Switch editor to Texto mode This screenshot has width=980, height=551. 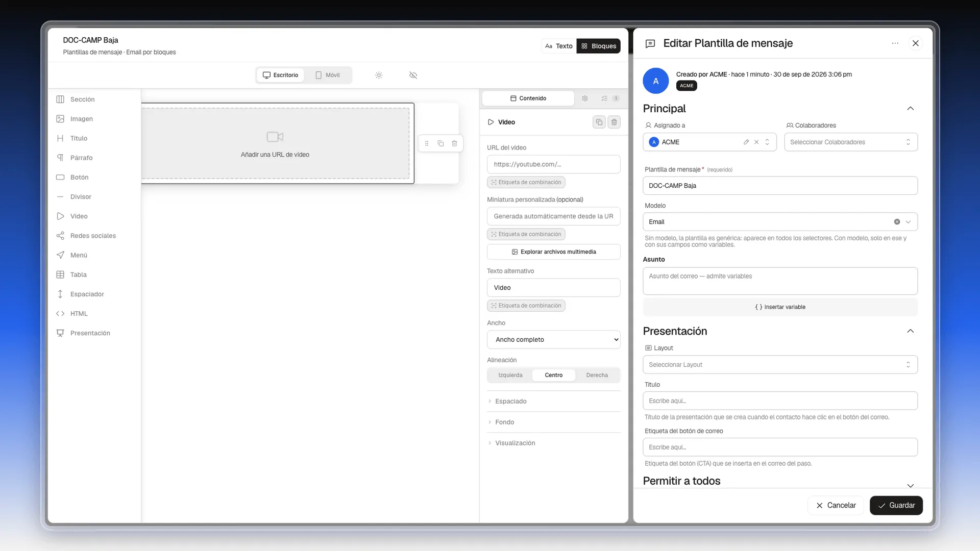coord(559,46)
